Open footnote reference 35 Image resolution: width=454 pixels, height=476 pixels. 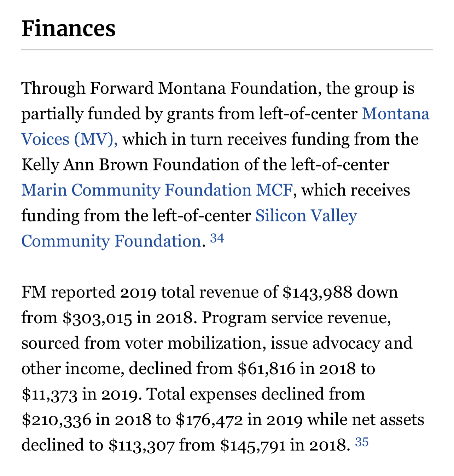click(362, 442)
